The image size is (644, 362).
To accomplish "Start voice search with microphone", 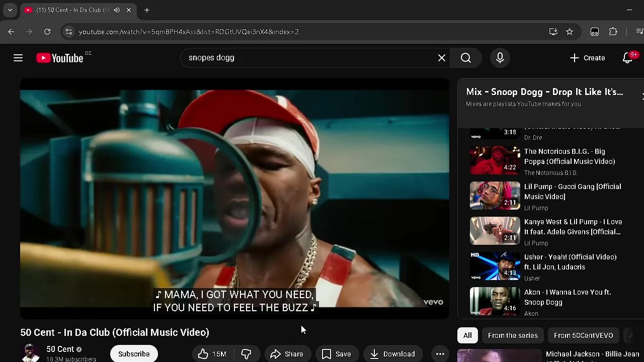I will (500, 58).
